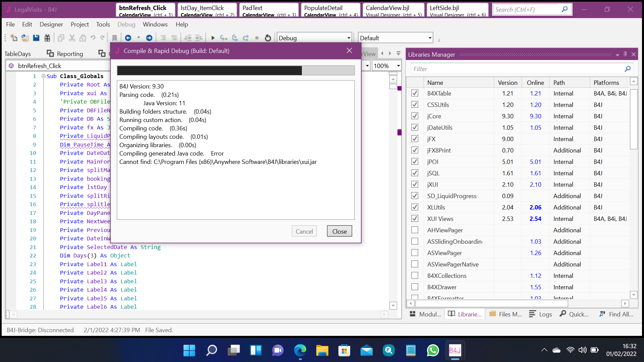Click the Restart circular arrow icon

click(268, 38)
